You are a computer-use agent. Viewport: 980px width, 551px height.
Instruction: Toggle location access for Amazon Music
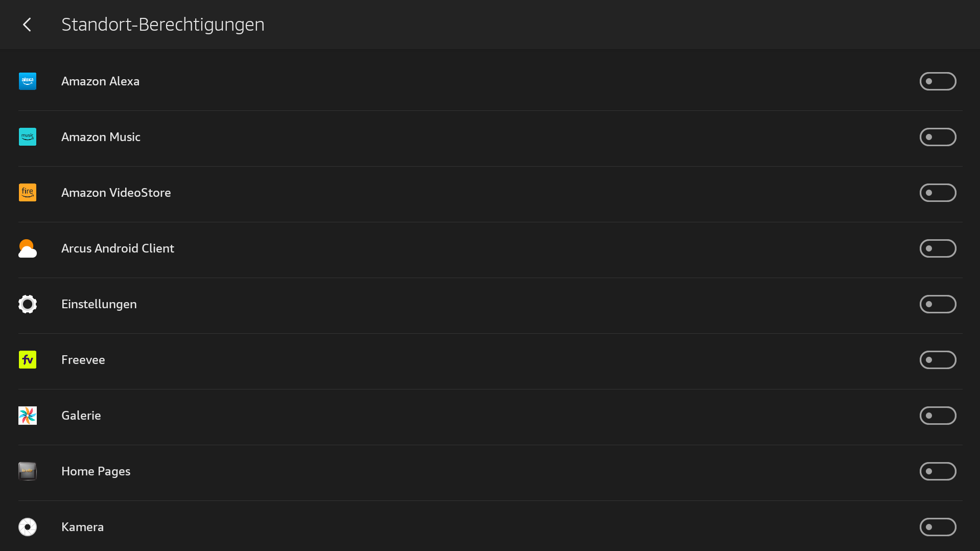[x=938, y=137]
